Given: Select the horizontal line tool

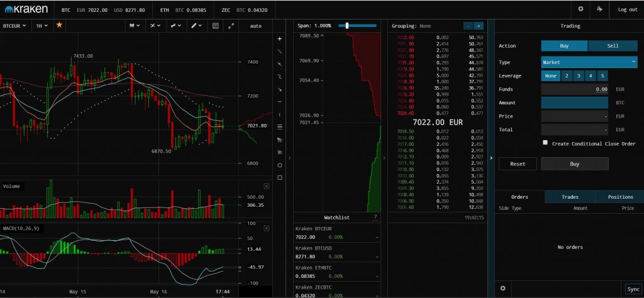Looking at the screenshot, I should (280, 102).
